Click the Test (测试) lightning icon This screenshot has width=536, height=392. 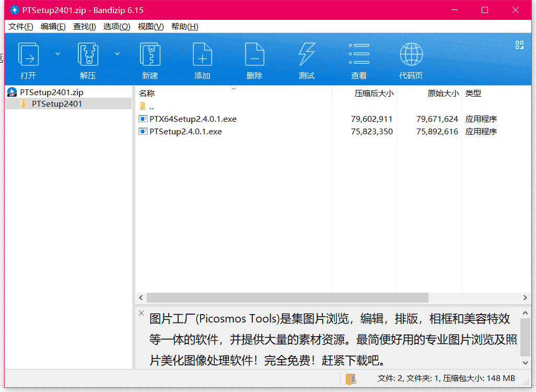(x=307, y=54)
